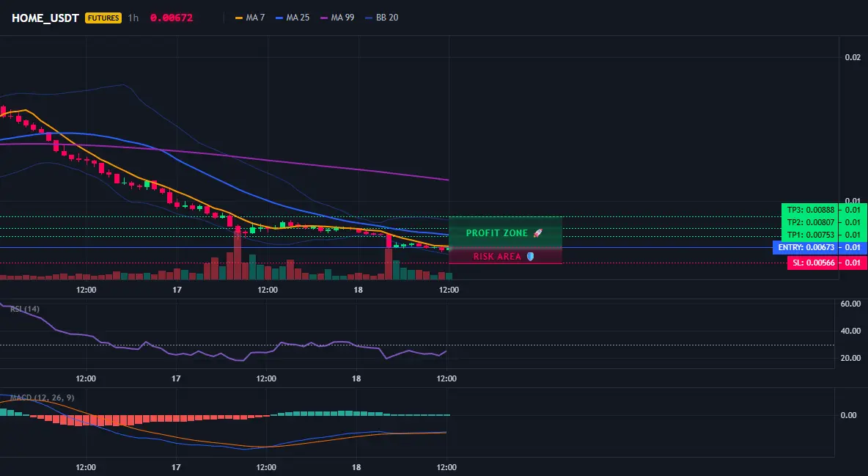
Task: Click the RISK AREA text
Action: point(497,257)
